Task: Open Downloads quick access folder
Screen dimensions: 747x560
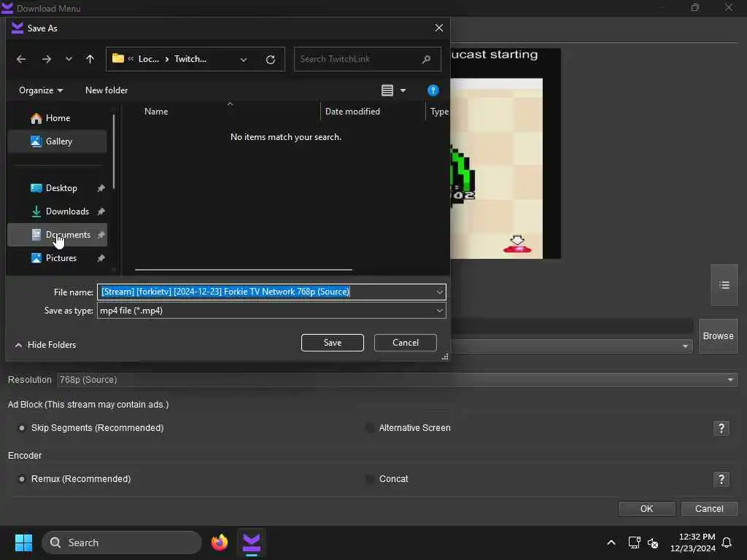Action: (x=57, y=211)
